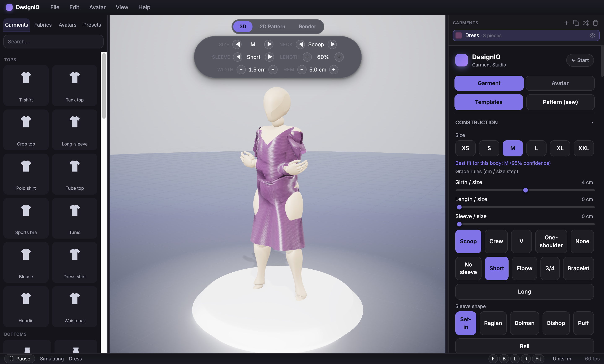604x364 pixels.
Task: Increase the width from 1.5 cm
Action: click(x=273, y=70)
